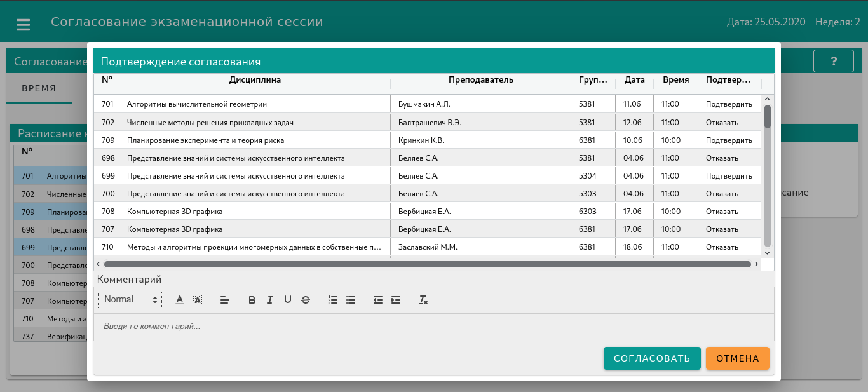Open the hamburger navigation menu
The height and width of the screenshot is (392, 868).
click(x=24, y=24)
